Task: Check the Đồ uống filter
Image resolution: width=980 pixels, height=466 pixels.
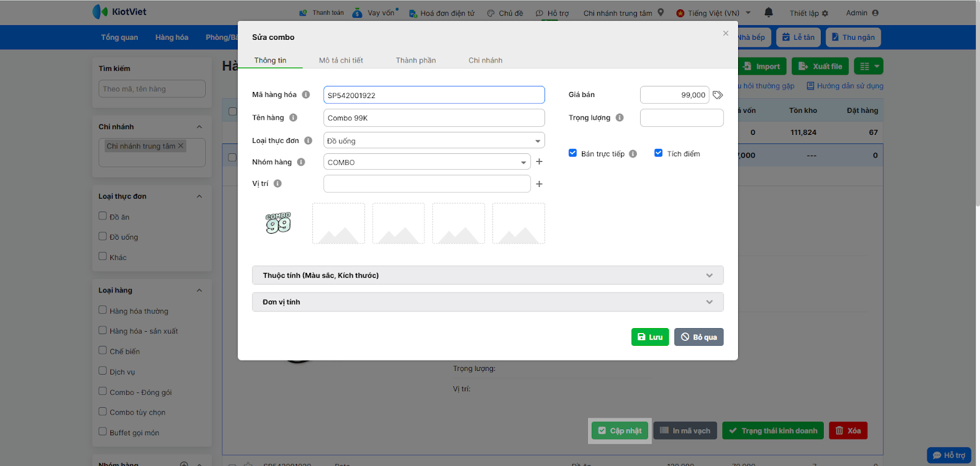Action: [103, 236]
